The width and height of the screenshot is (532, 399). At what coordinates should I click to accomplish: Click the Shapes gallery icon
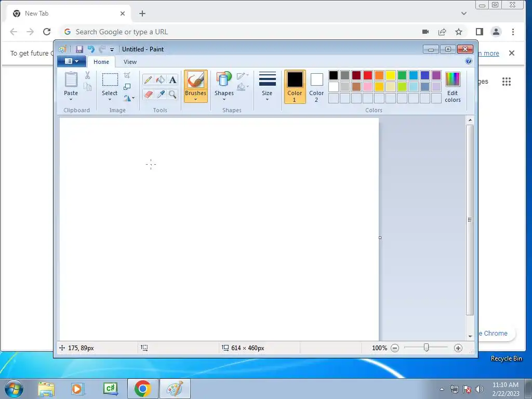pos(224,79)
